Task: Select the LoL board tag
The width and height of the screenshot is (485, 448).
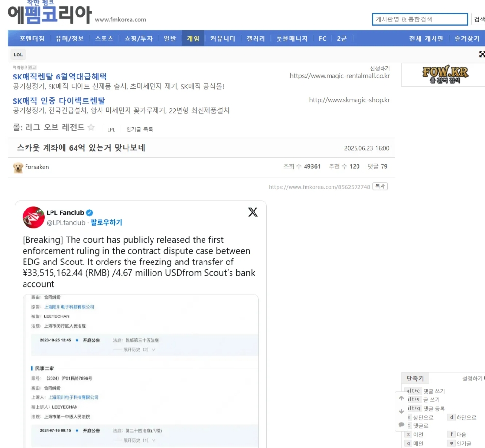Action: [x=18, y=54]
